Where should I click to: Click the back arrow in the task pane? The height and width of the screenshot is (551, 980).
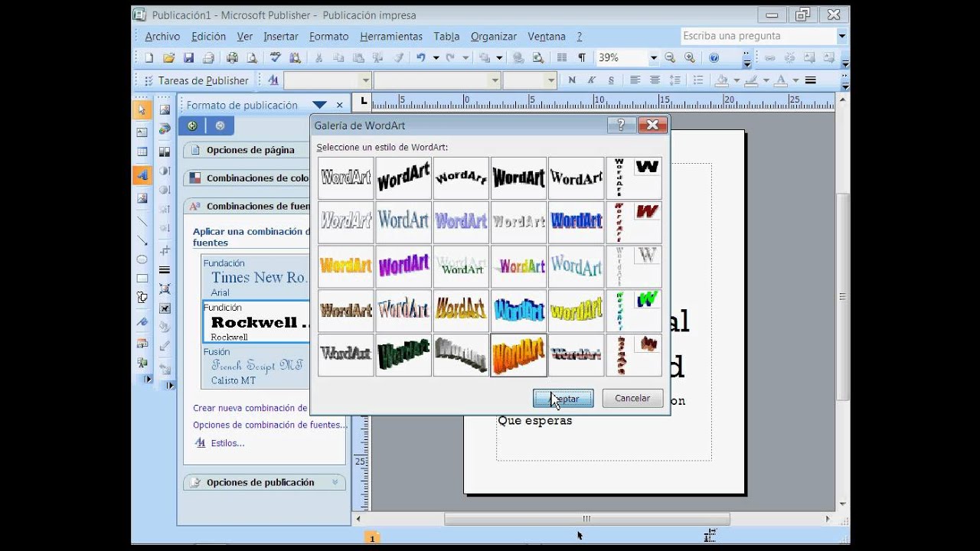pyautogui.click(x=192, y=126)
